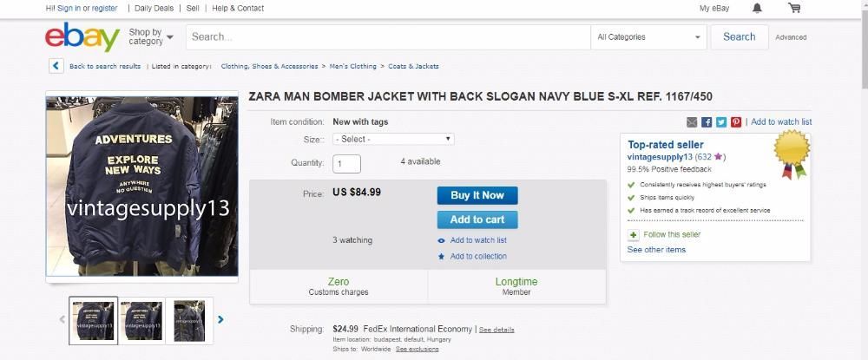The image size is (868, 360).
Task: Click the plus icon to follow seller
Action: [634, 235]
